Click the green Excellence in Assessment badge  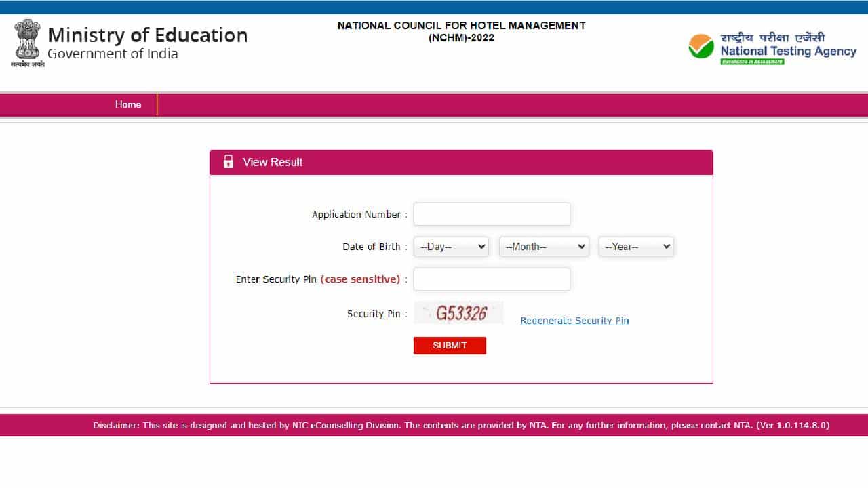coord(752,62)
